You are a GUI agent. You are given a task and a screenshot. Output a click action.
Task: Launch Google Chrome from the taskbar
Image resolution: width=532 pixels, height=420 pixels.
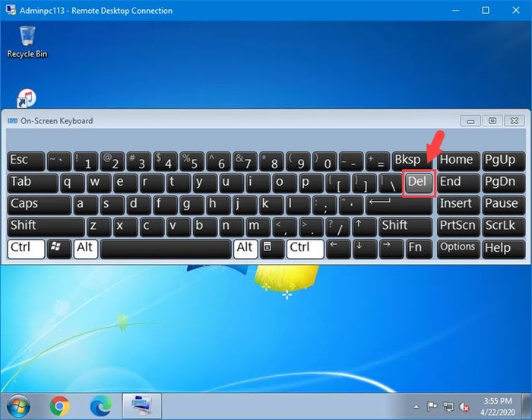[x=59, y=406]
